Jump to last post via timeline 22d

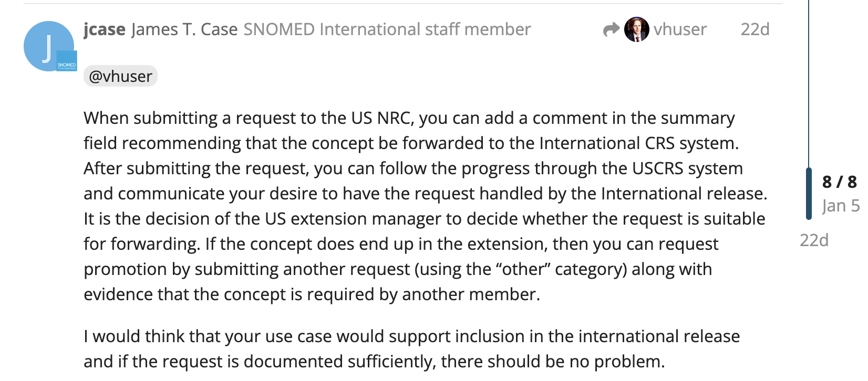pyautogui.click(x=814, y=240)
